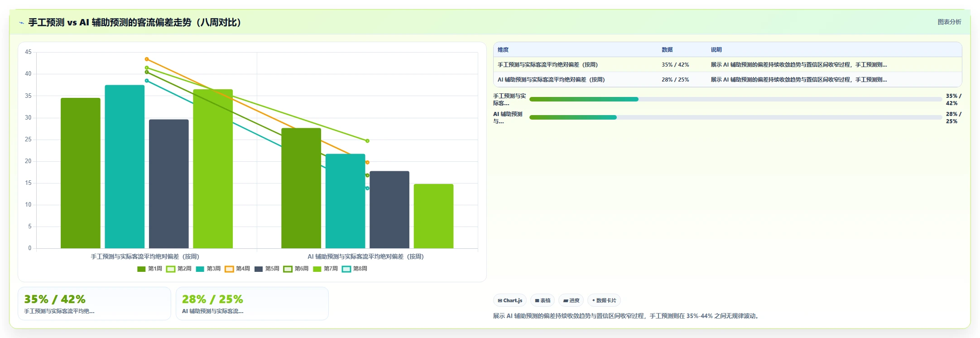The width and height of the screenshot is (980, 338).
Task: Click the AI 辅助预测 progress bar
Action: click(735, 117)
